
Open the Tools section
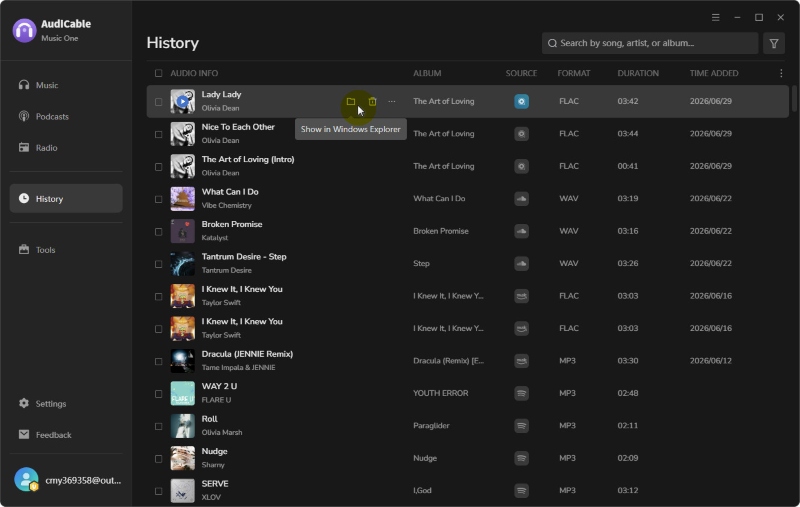[x=66, y=250]
